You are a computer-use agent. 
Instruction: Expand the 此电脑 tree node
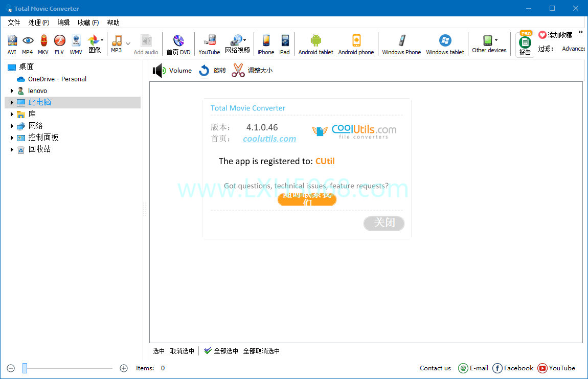pos(12,102)
